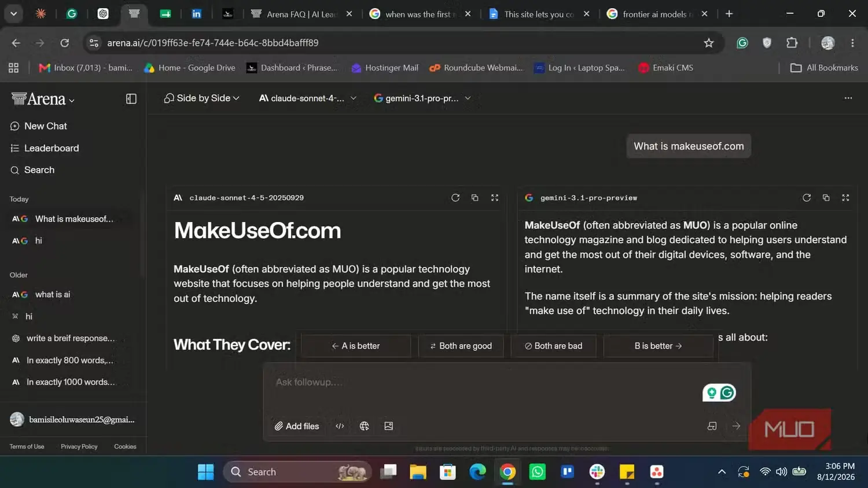Viewport: 868px width, 488px height.
Task: Bookmark this page with the star icon
Action: coord(709,43)
